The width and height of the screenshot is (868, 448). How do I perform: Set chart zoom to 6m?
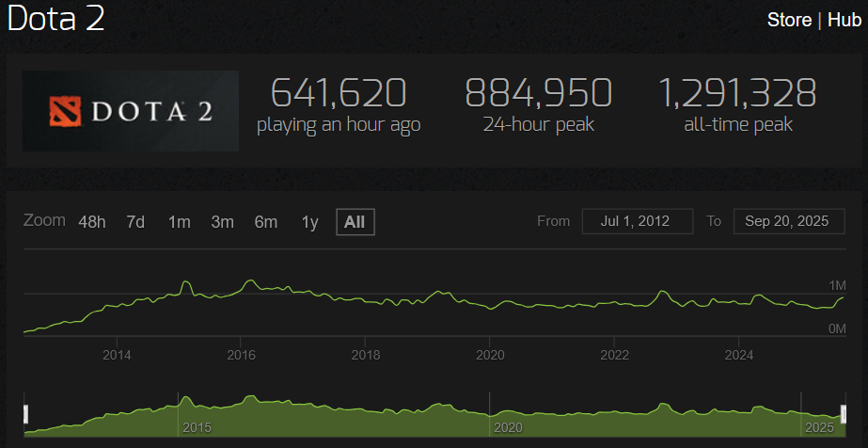266,222
